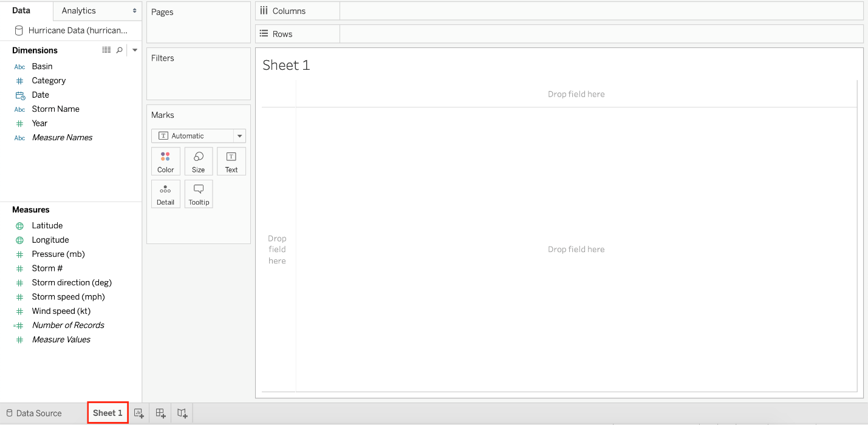Open the Analytics pane switcher arrows
The height and width of the screenshot is (425, 868).
(x=134, y=11)
